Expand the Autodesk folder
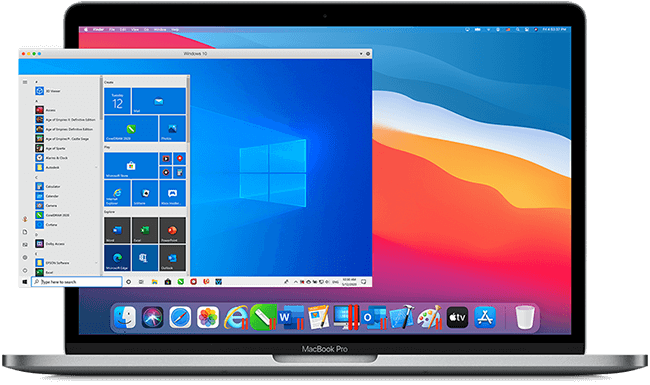Viewport: 650px width, 385px height. click(x=66, y=167)
